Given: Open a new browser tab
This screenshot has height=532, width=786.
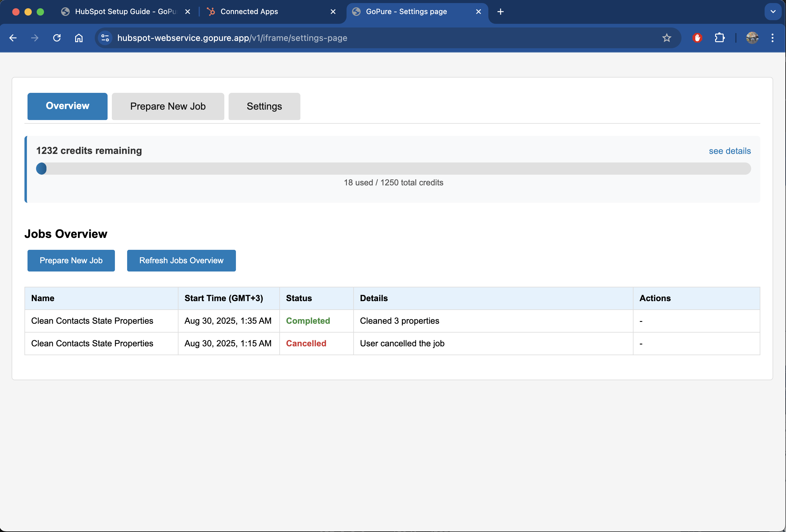Looking at the screenshot, I should point(500,12).
